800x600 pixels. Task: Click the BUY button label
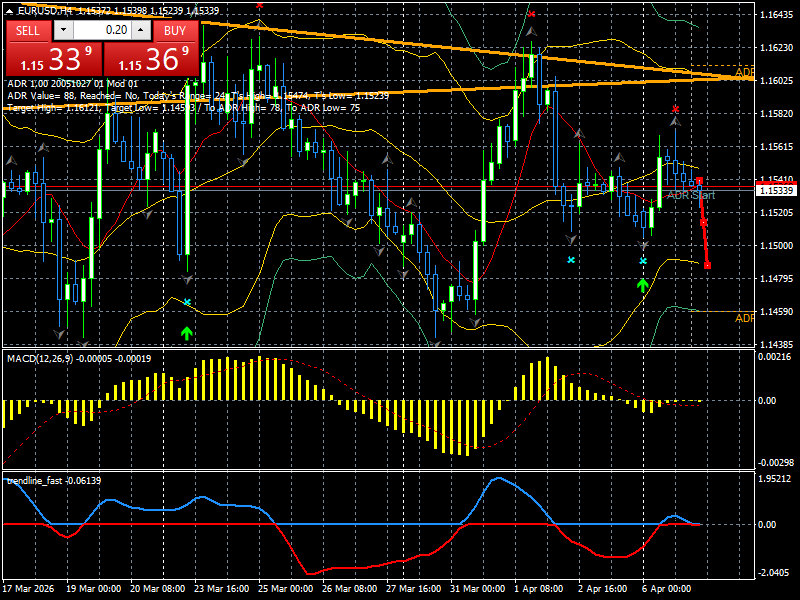coord(175,31)
